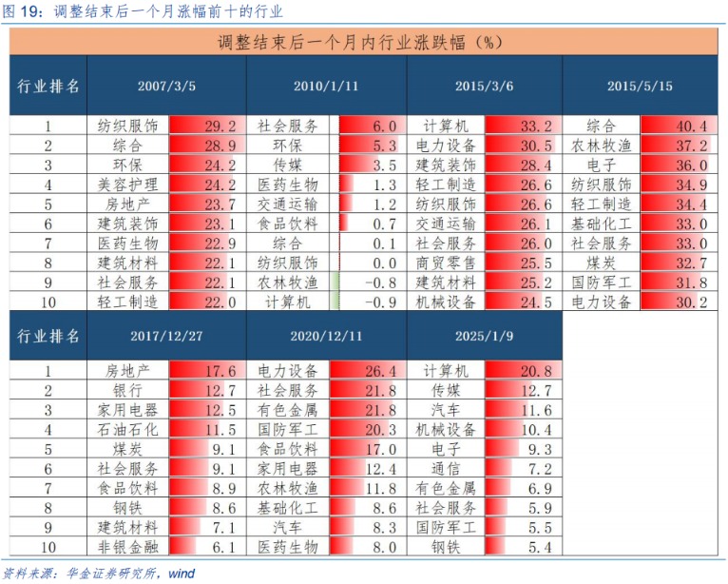The width and height of the screenshot is (728, 584).
Task: Select the 2020/12/11 date header
Action: (x=326, y=338)
